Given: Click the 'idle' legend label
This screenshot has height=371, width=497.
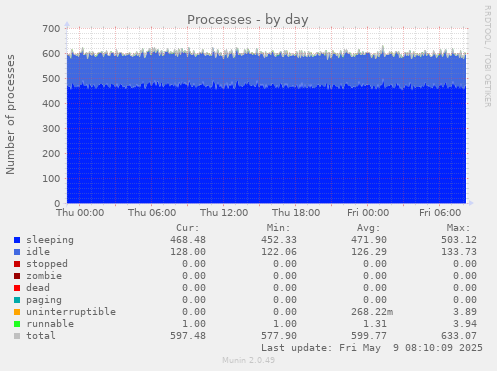Looking at the screenshot, I should point(38,252).
